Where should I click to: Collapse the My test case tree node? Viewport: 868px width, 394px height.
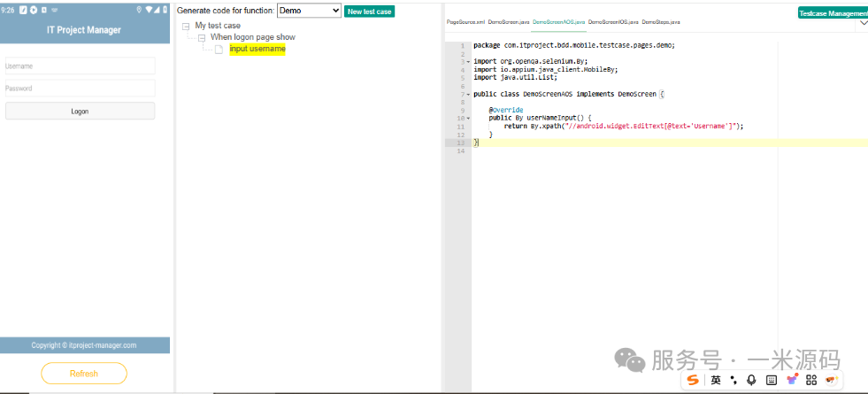[x=186, y=26]
